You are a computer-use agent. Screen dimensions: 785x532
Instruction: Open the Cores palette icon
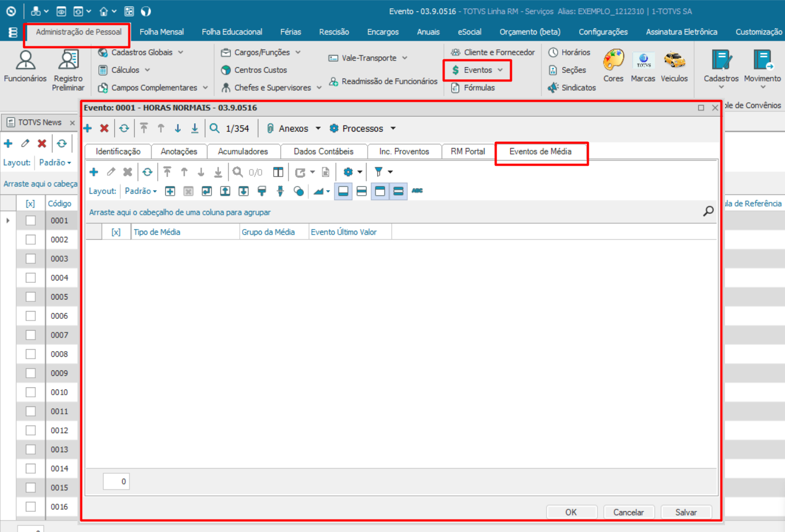click(x=613, y=66)
